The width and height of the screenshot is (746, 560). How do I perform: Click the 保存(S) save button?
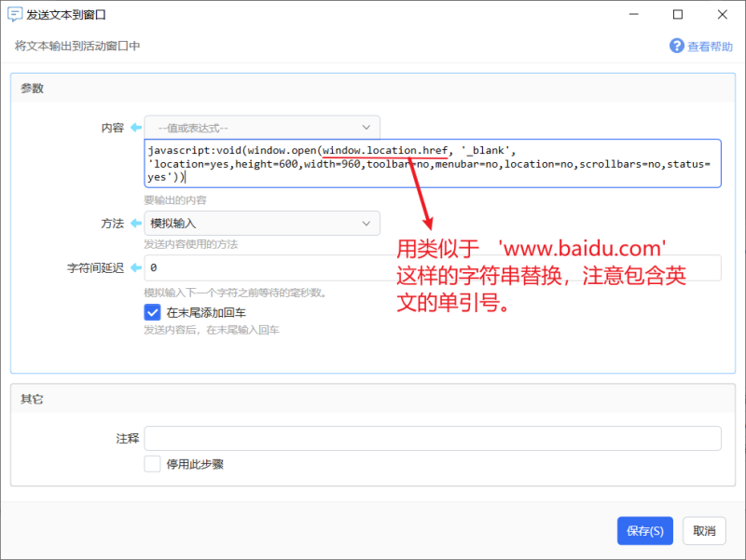coord(644,530)
